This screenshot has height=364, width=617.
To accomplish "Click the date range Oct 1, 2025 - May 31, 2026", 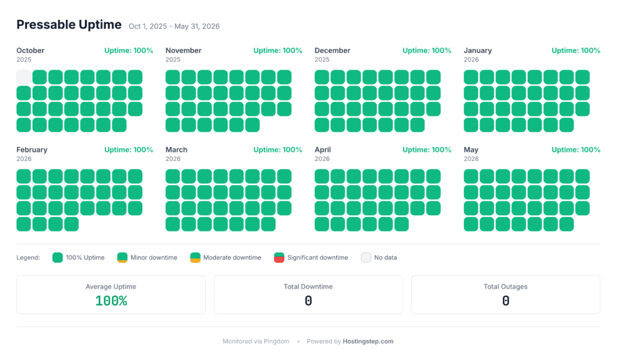I will click(x=174, y=27).
